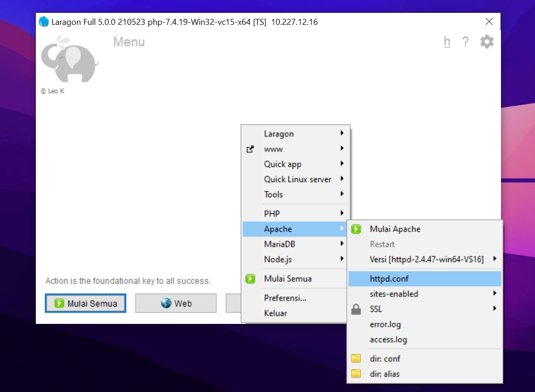Open the Apache error.log entry
This screenshot has height=392, width=535.
[x=385, y=325]
